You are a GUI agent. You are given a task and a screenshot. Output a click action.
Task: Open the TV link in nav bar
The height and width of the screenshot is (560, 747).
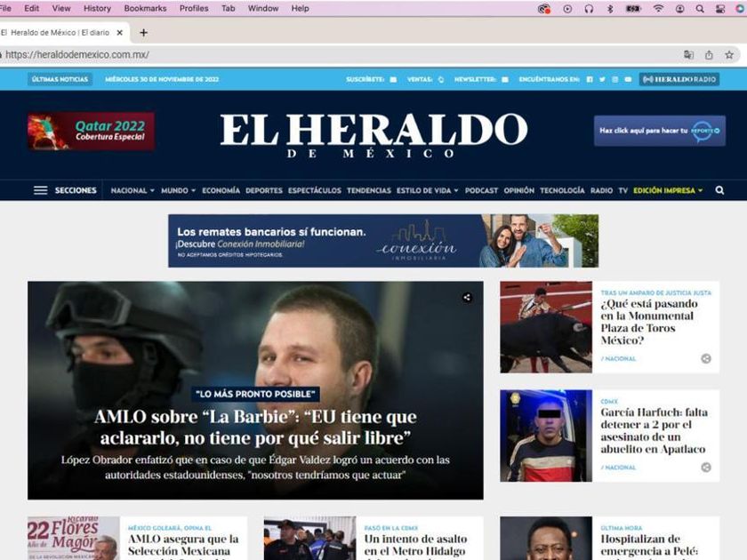tap(623, 190)
